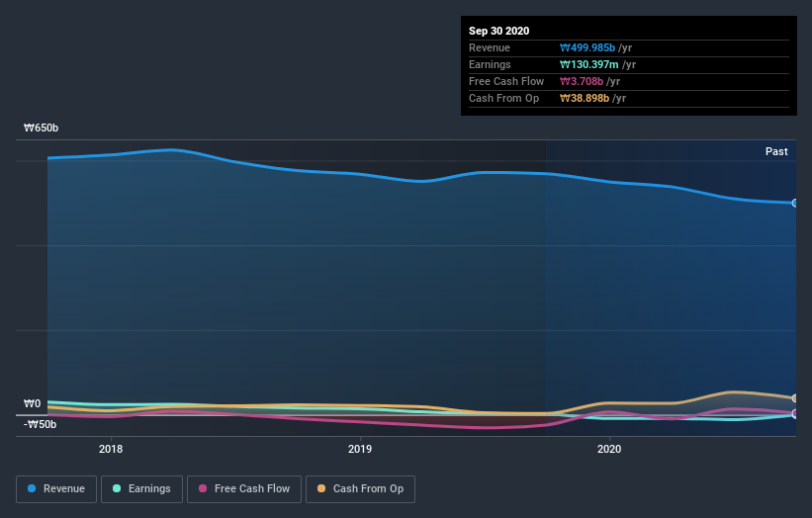Toggle the Cash From Op legend button
Image resolution: width=812 pixels, height=518 pixels.
(360, 489)
